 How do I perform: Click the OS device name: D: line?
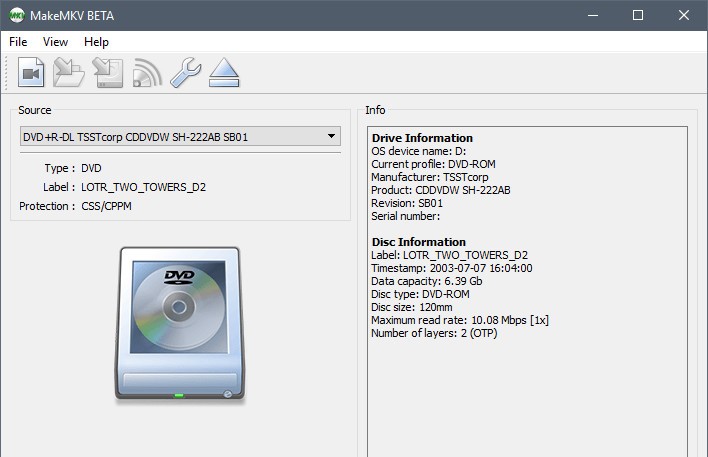click(419, 151)
